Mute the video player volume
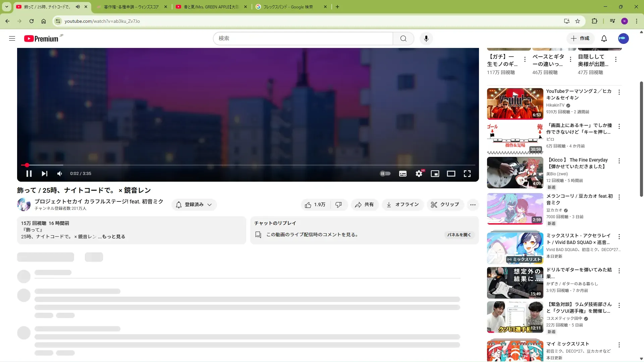The height and width of the screenshot is (362, 644). [60, 174]
